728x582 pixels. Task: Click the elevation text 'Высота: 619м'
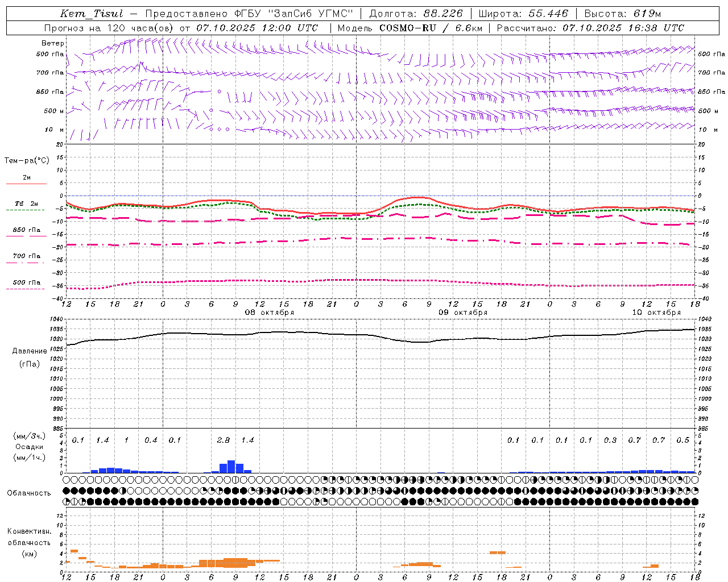(x=623, y=14)
